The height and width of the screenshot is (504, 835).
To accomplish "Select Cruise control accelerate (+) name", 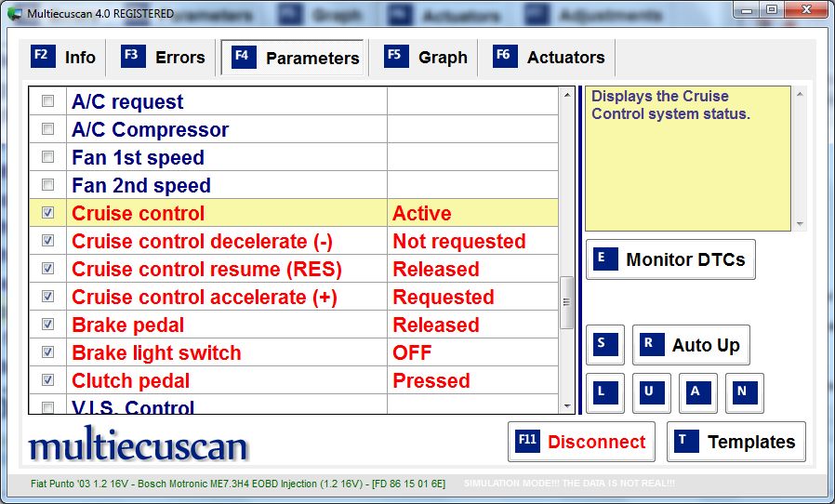I will pyautogui.click(x=205, y=297).
